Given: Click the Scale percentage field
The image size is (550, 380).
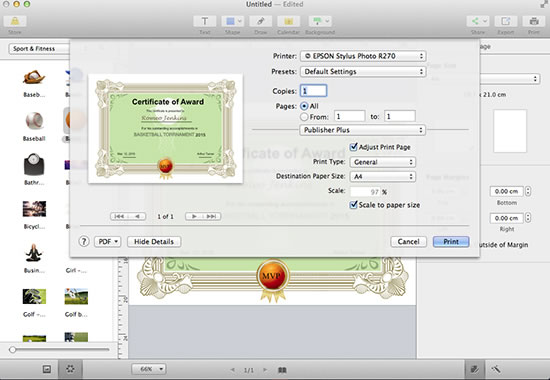Looking at the screenshot, I should (x=365, y=192).
